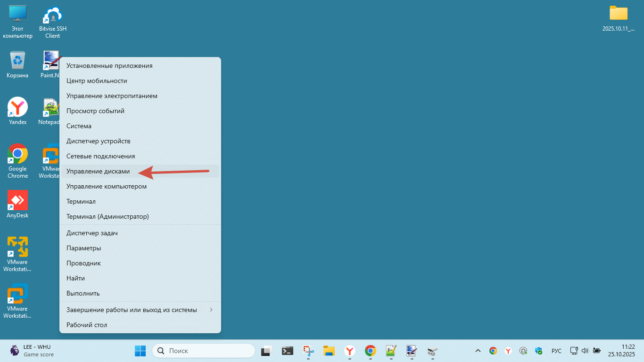Launch Terminal from the taskbar icon
The height and width of the screenshot is (362, 644).
tap(288, 351)
